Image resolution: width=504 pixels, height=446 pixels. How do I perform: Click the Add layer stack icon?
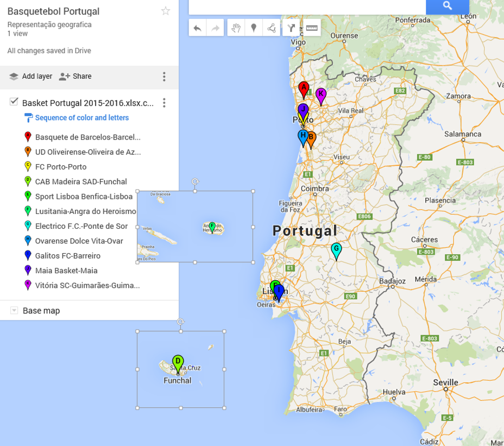coord(14,76)
